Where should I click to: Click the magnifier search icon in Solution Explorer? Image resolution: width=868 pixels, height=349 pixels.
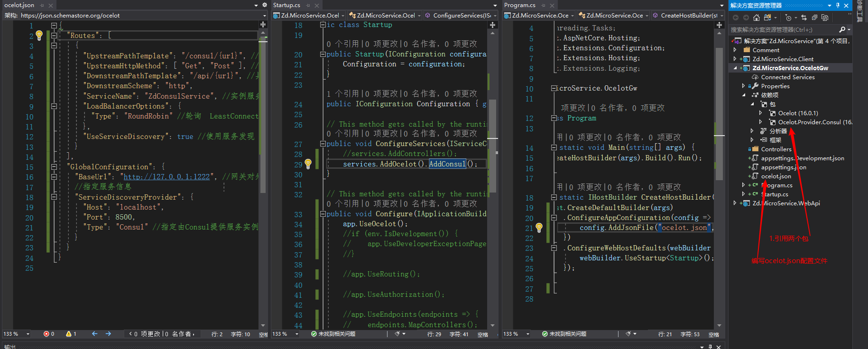coord(842,29)
